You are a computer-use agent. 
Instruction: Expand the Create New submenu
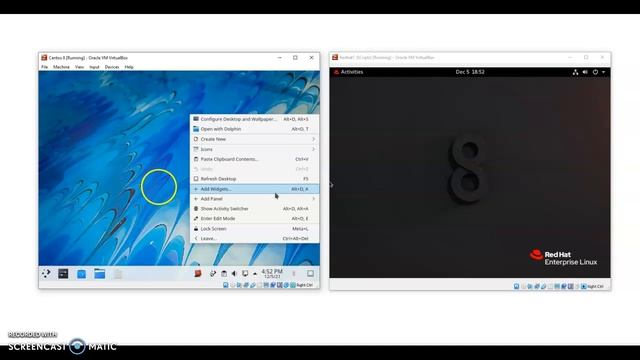[x=254, y=139]
